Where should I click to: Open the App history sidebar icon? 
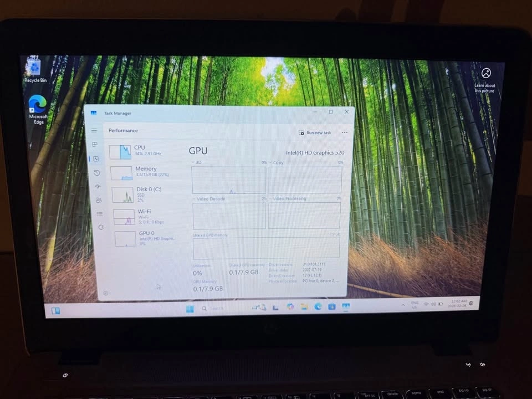coord(96,173)
